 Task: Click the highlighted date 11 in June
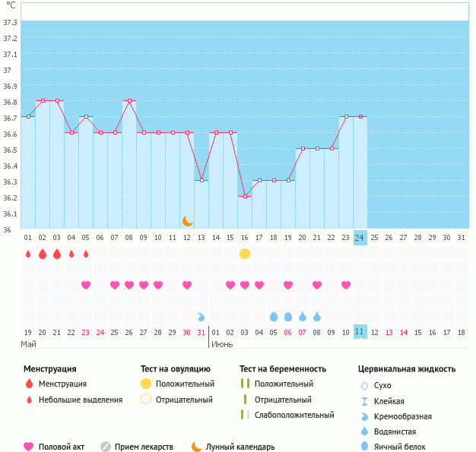tap(360, 332)
